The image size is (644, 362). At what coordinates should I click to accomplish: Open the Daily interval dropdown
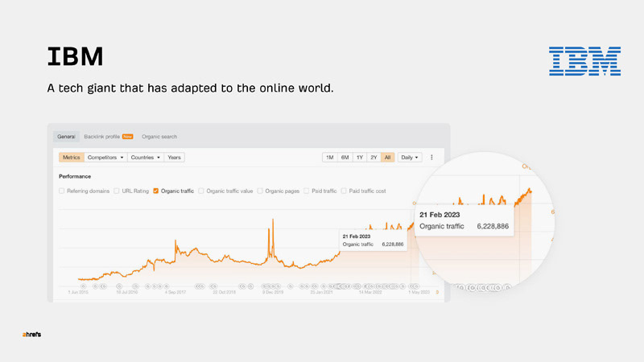(410, 158)
